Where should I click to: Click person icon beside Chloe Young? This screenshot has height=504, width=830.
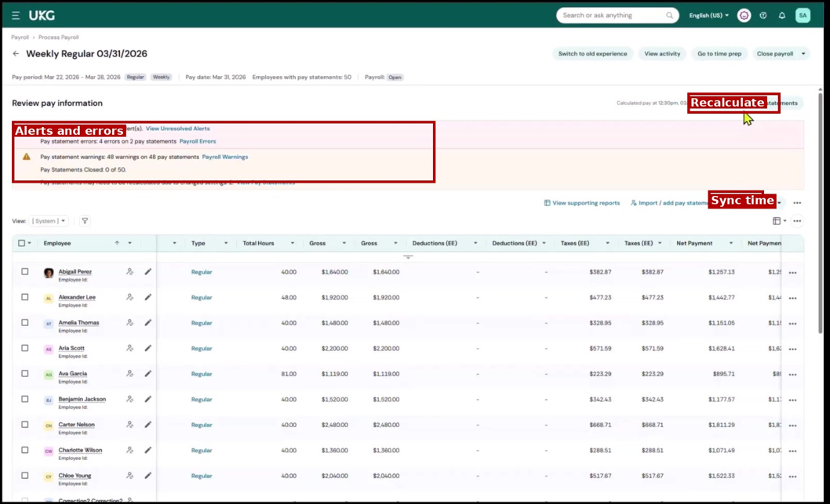point(129,476)
